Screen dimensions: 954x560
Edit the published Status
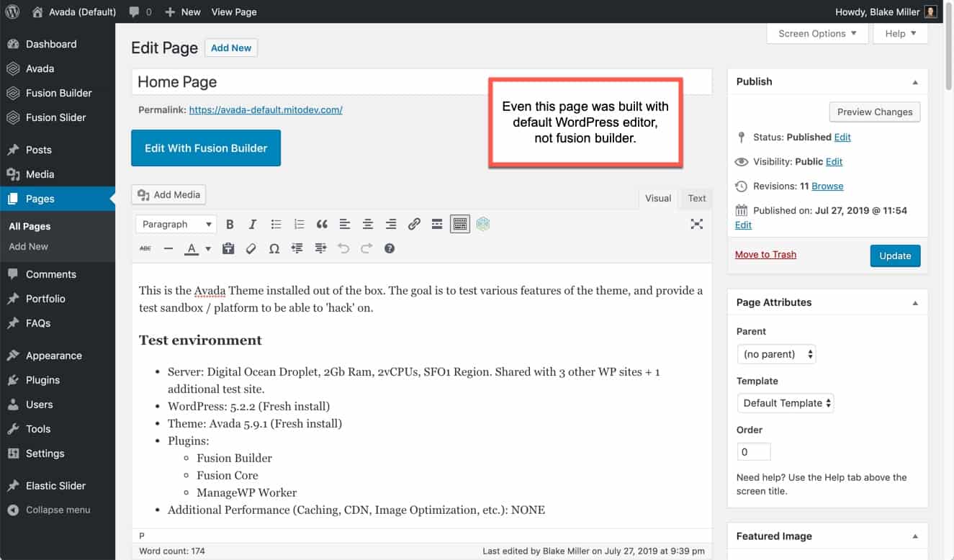(842, 137)
